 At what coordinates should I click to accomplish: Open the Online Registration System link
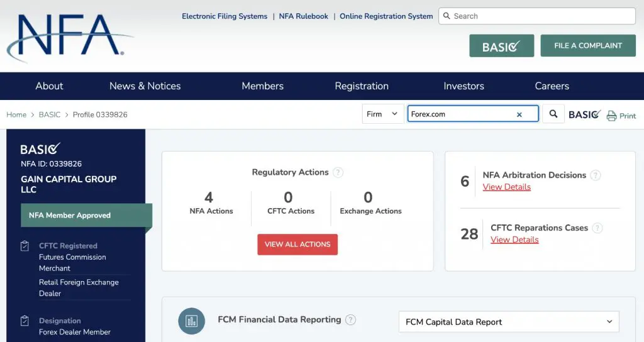coord(386,16)
